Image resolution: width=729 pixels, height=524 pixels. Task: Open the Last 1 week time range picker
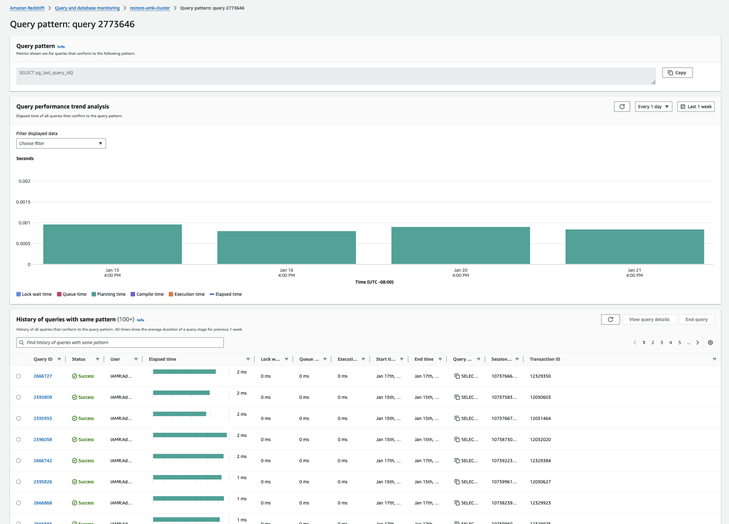click(x=696, y=106)
